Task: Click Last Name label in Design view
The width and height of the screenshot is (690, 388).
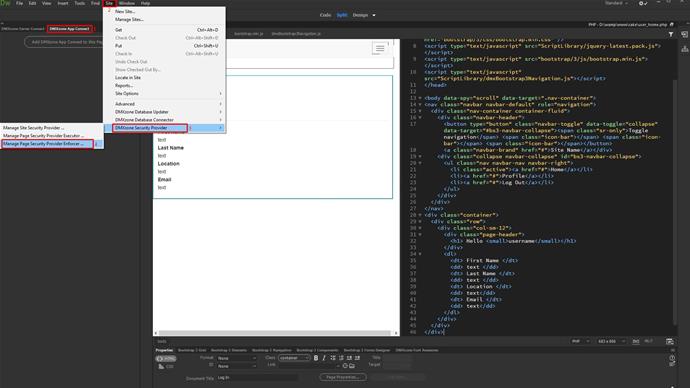Action: pos(171,148)
